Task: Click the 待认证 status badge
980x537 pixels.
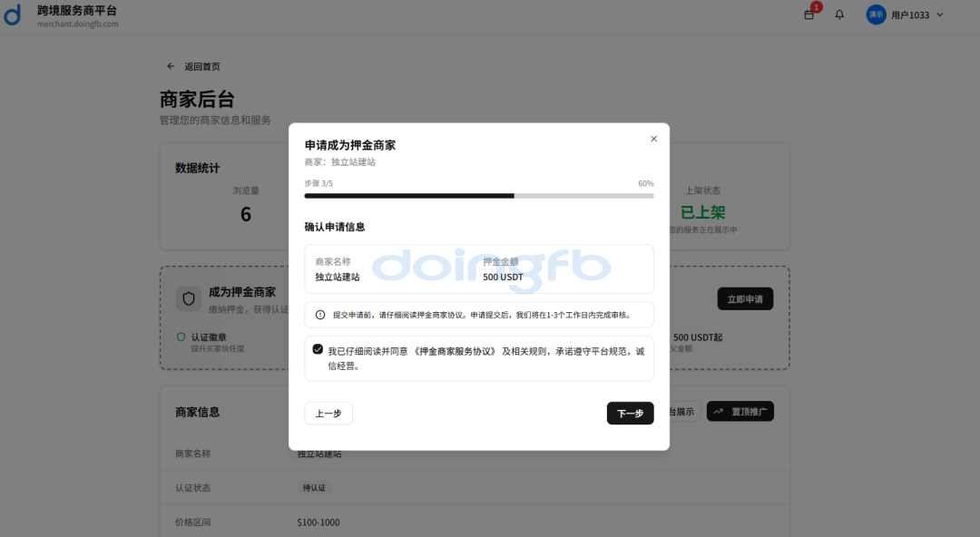Action: [316, 488]
